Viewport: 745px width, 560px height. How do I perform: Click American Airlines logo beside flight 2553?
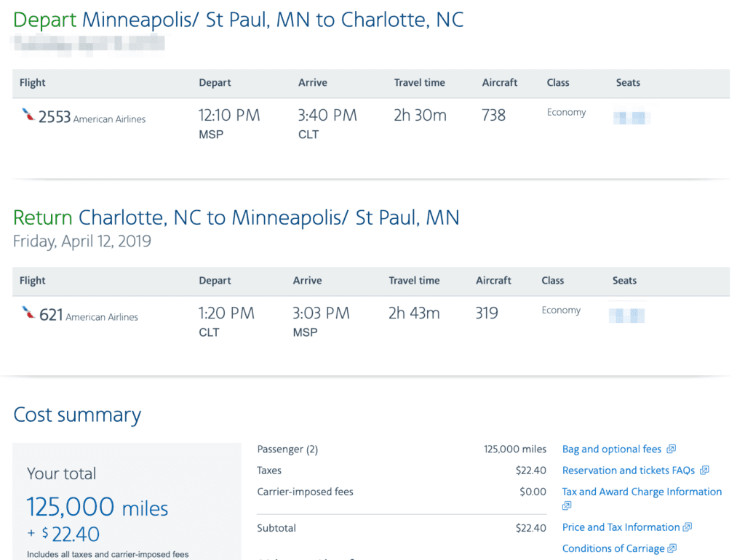coord(28,116)
